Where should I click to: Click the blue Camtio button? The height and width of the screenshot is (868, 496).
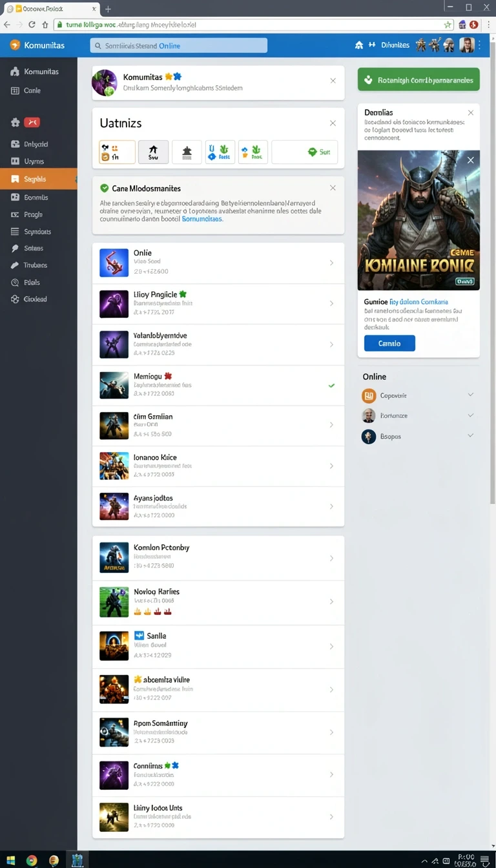point(389,343)
